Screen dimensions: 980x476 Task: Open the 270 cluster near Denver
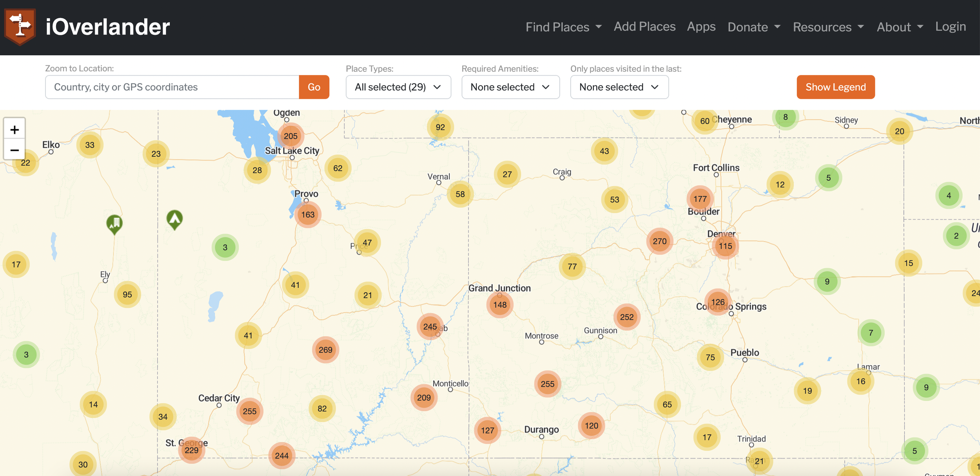(x=659, y=241)
